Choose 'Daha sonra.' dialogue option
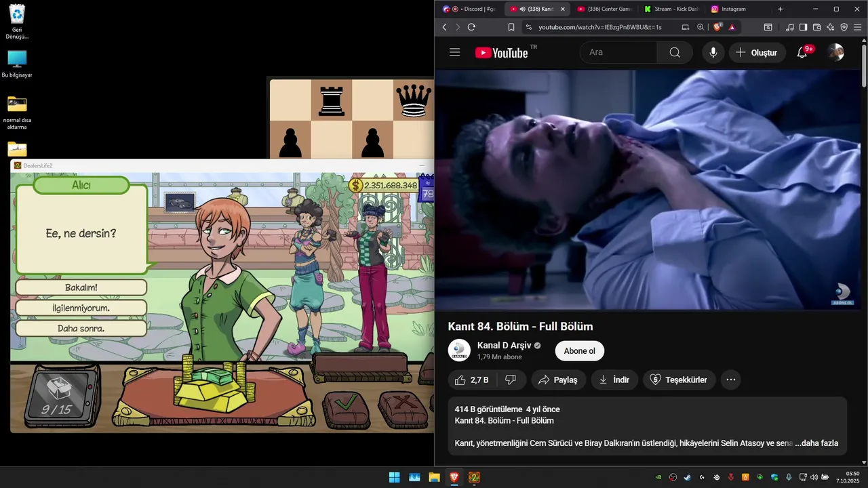This screenshot has height=488, width=868. (x=81, y=328)
